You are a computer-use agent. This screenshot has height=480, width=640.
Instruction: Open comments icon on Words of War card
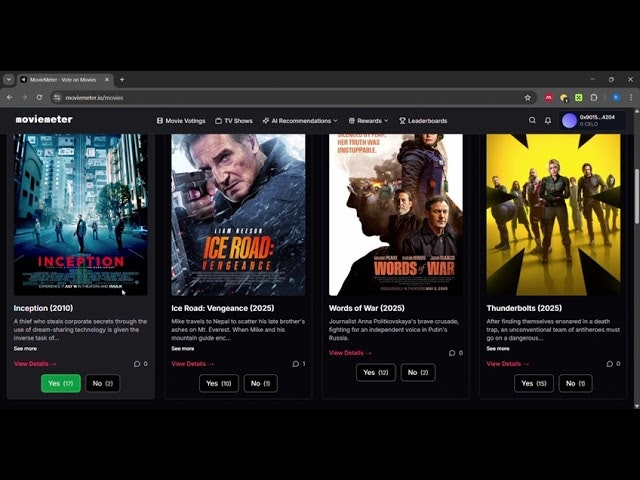tap(452, 353)
